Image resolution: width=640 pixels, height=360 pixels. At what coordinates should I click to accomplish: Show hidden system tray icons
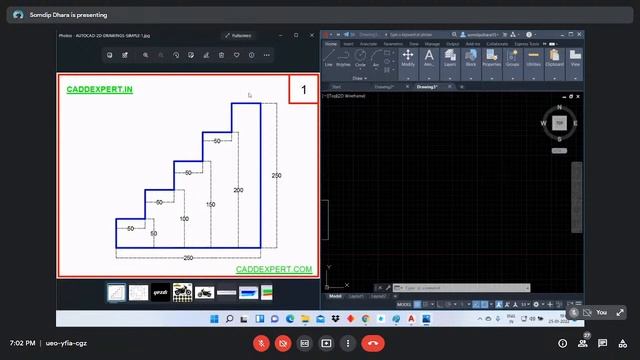(480, 319)
